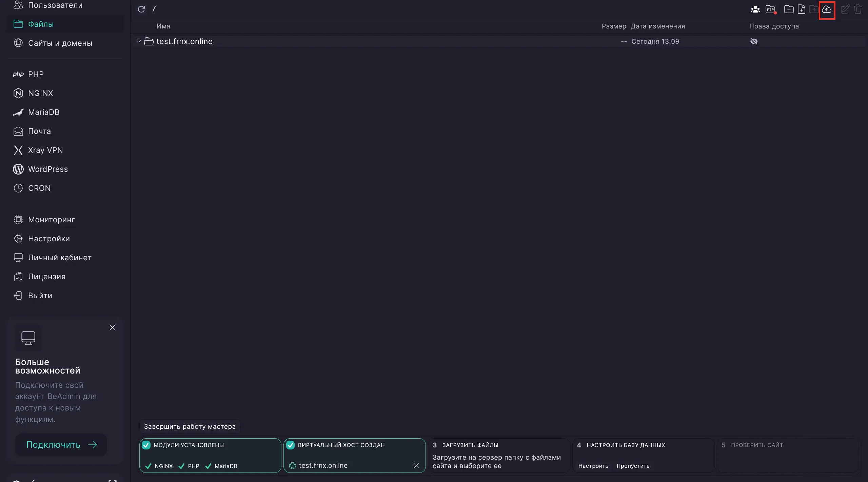Viewport: 868px width, 482px height.
Task: Click Завершить работу мастера
Action: click(x=190, y=426)
